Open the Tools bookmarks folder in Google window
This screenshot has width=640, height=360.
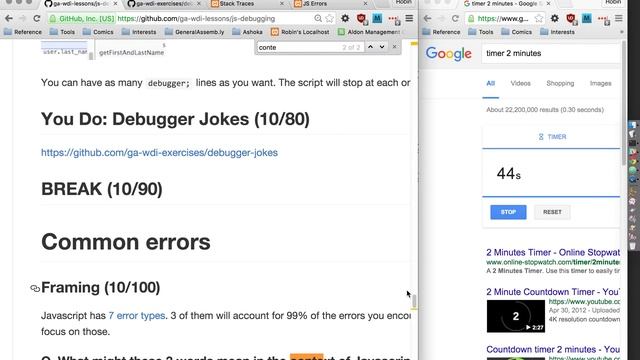point(481,32)
